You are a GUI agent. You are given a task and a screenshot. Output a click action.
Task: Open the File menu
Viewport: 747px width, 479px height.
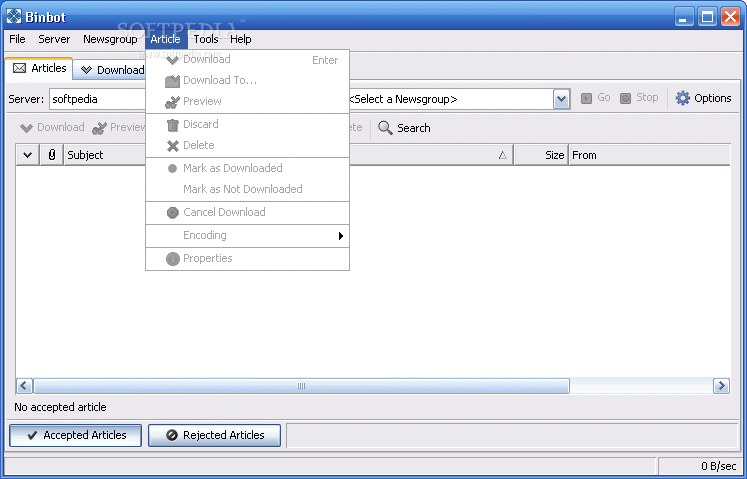pos(17,39)
